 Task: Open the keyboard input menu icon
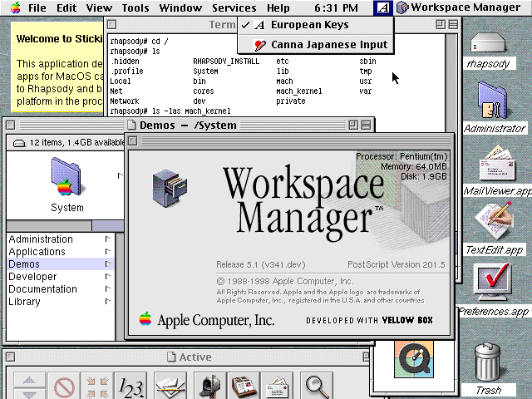(x=382, y=7)
